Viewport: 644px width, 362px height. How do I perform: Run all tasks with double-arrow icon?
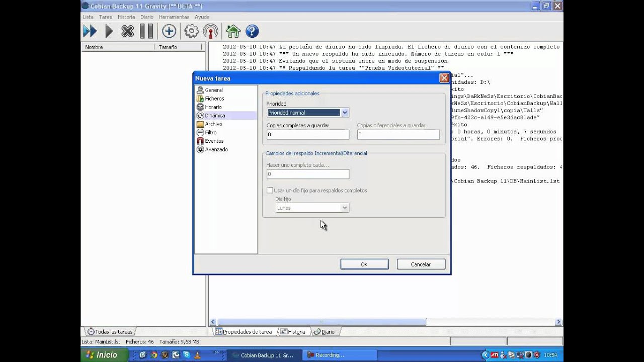tap(90, 31)
